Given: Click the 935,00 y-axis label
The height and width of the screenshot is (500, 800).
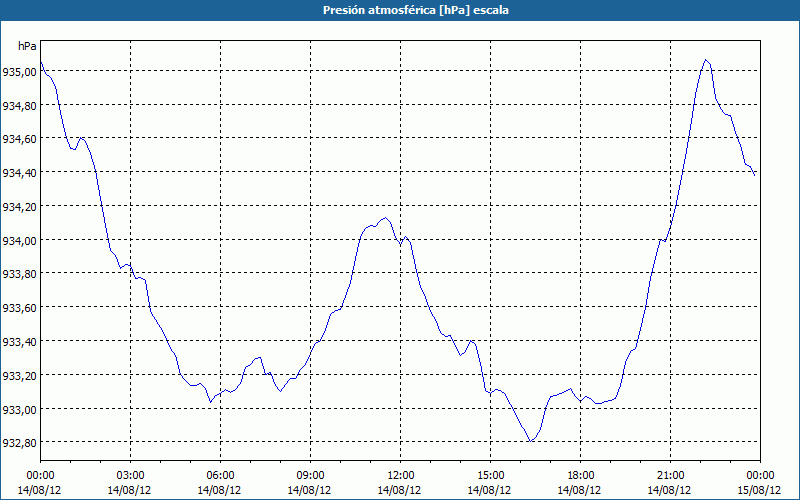Looking at the screenshot, I should tap(19, 72).
